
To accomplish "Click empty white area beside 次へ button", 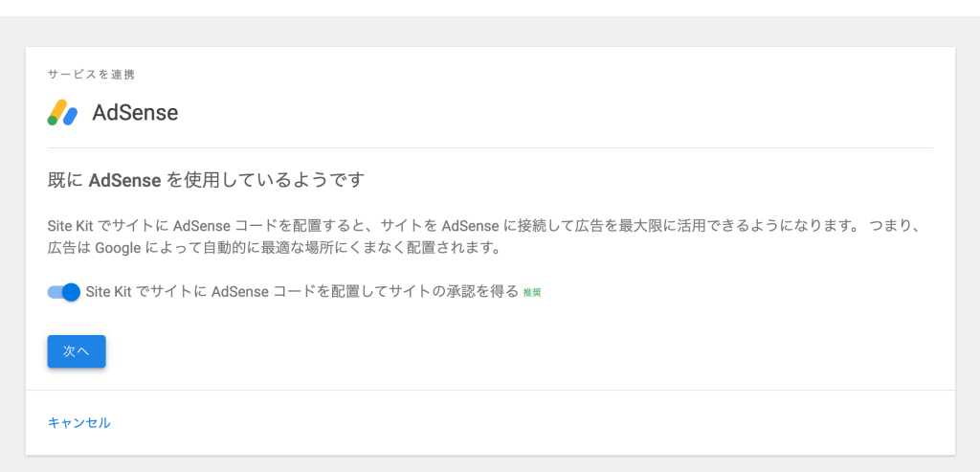I will [437, 351].
